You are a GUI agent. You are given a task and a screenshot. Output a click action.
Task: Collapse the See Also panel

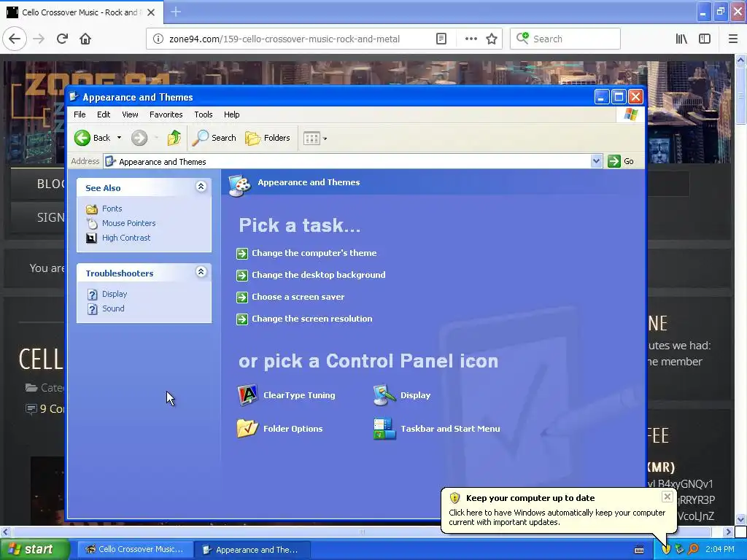pyautogui.click(x=201, y=187)
